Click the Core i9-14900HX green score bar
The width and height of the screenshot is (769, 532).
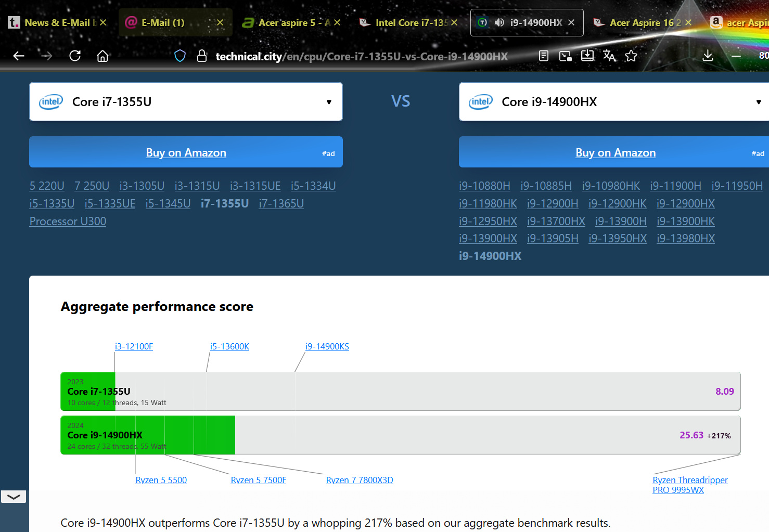pyautogui.click(x=148, y=435)
